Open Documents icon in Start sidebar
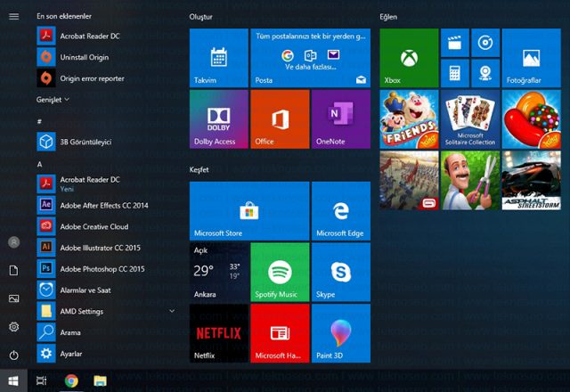Screen dimensions: 570x392 tap(14, 270)
